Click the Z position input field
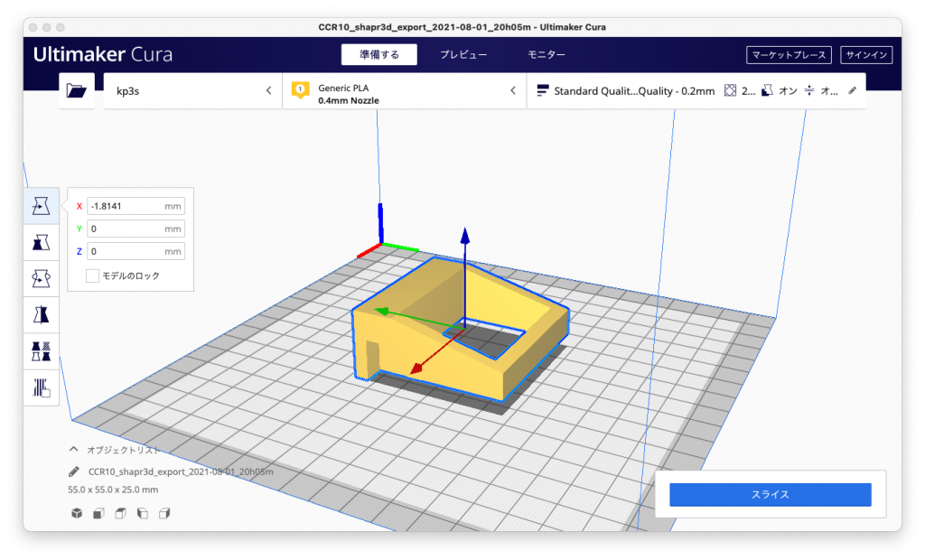The height and width of the screenshot is (560, 925). [135, 251]
